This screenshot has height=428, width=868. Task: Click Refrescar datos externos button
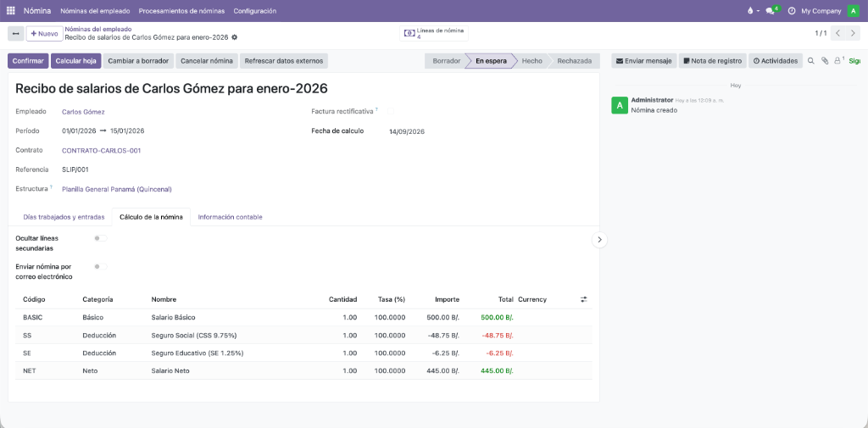tap(284, 61)
